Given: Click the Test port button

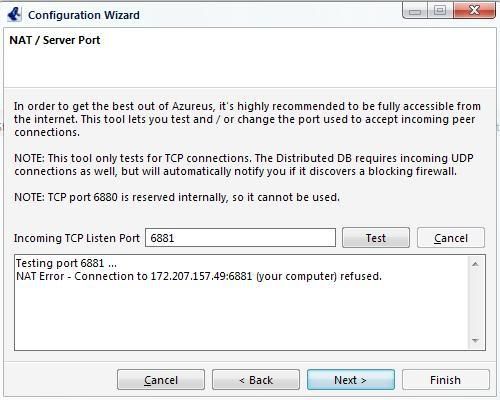Looking at the screenshot, I should pos(376,238).
